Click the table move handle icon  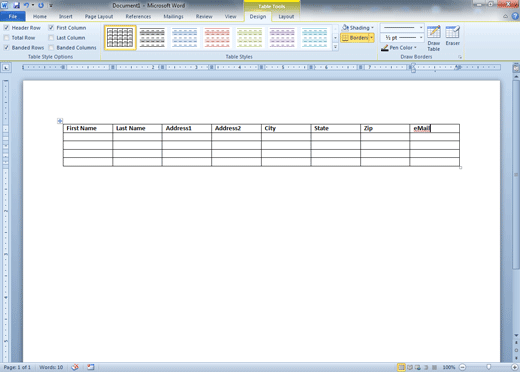[60, 121]
